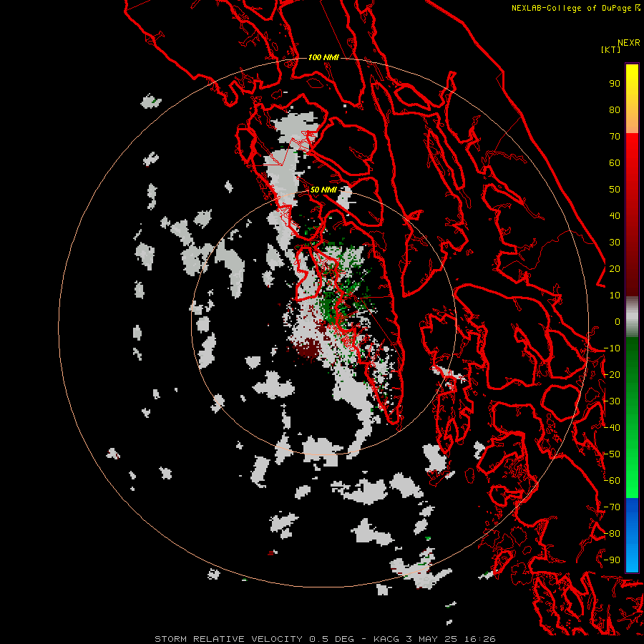Image resolution: width=644 pixels, height=644 pixels.
Task: Click the -20 value on velocity scale
Action: pyautogui.click(x=612, y=375)
